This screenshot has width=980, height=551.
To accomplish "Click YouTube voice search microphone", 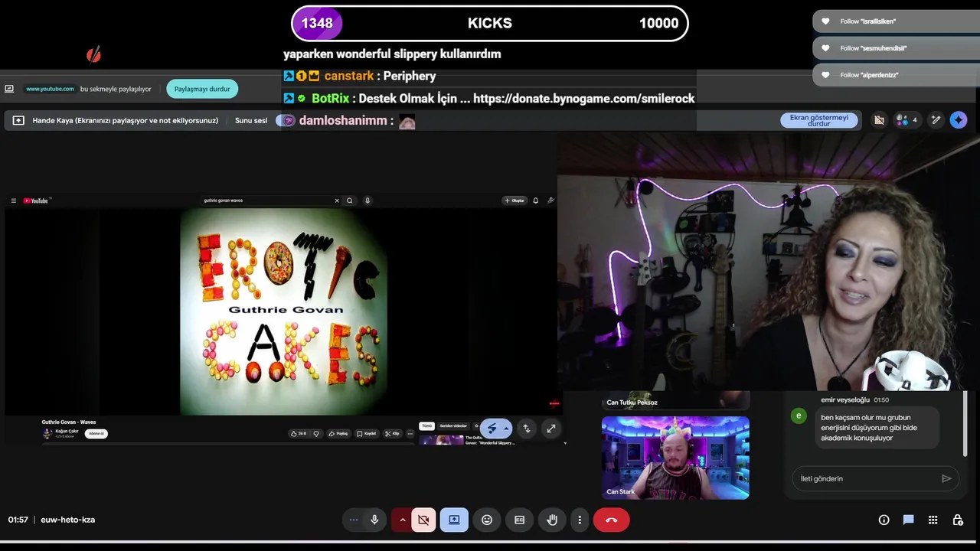I will click(367, 201).
